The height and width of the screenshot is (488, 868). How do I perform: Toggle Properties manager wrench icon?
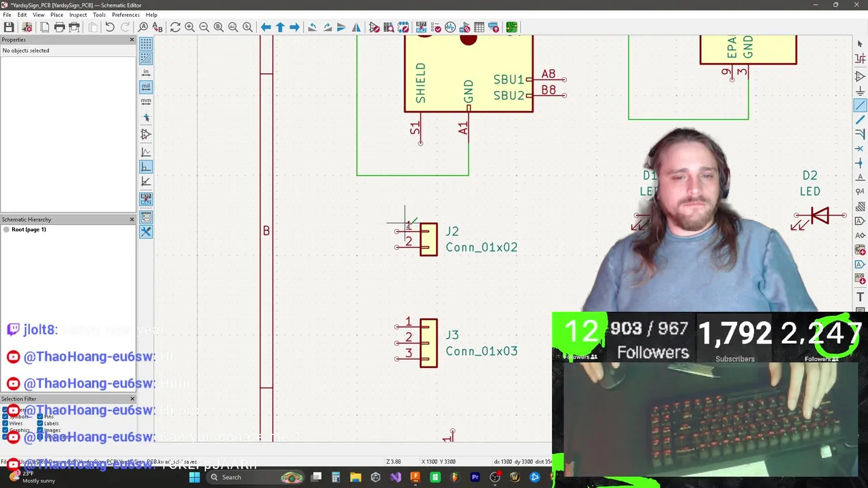point(146,232)
